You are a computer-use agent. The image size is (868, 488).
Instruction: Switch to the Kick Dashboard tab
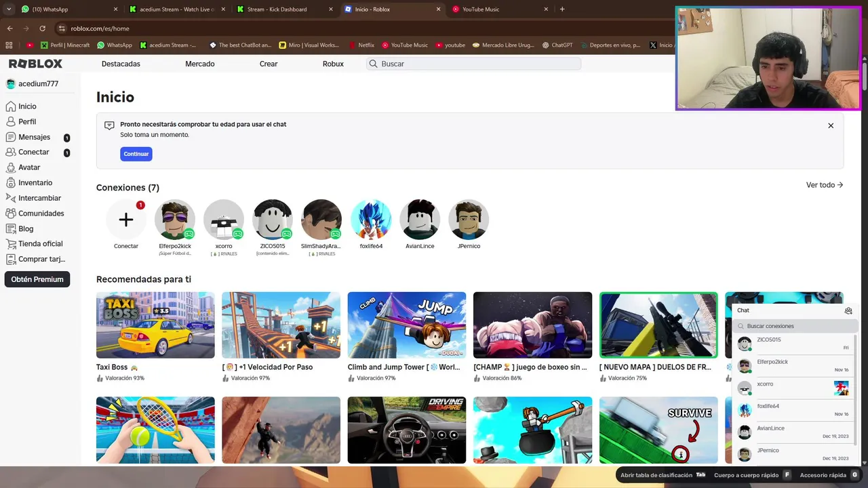click(x=285, y=9)
